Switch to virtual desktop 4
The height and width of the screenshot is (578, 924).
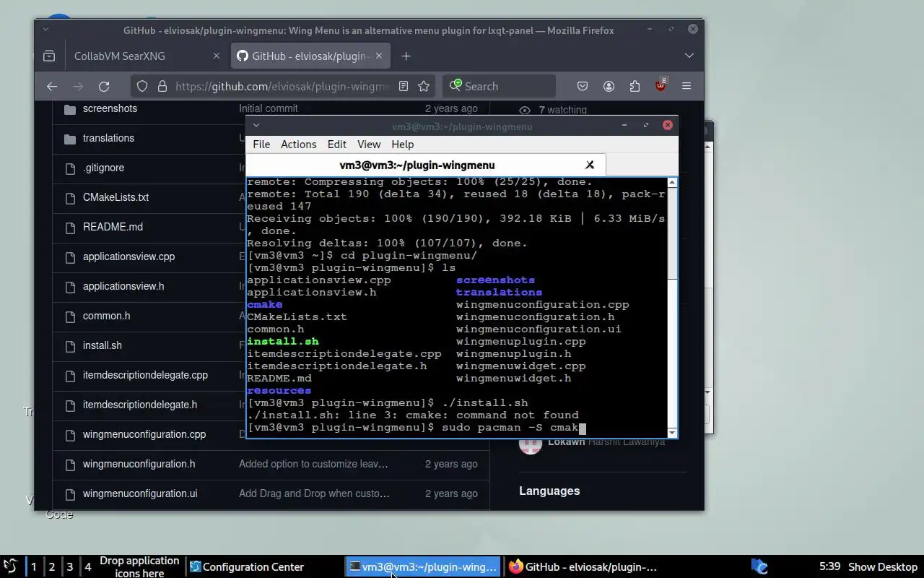pyautogui.click(x=87, y=566)
